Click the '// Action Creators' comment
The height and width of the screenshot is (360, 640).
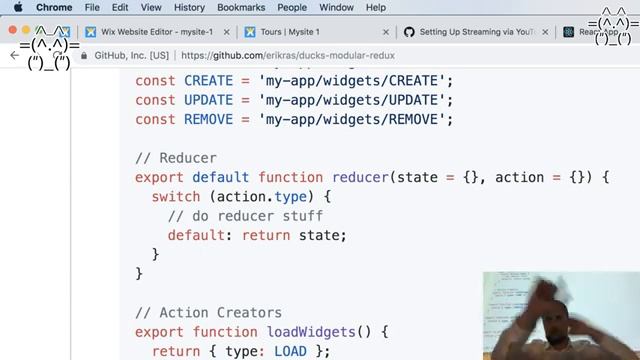208,313
